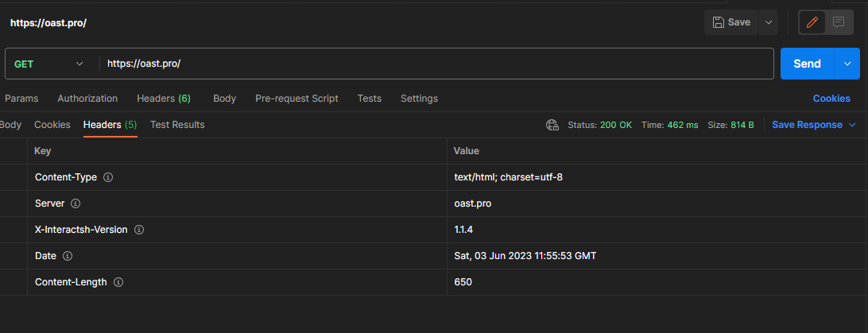The image size is (868, 333).
Task: Expand the Send button arrow options
Action: click(847, 64)
